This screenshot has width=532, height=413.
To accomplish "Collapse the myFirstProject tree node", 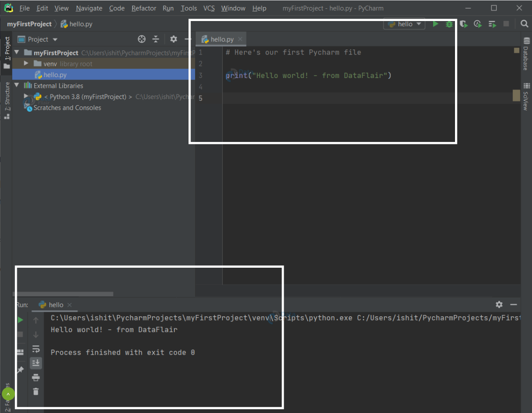I will tap(17, 52).
